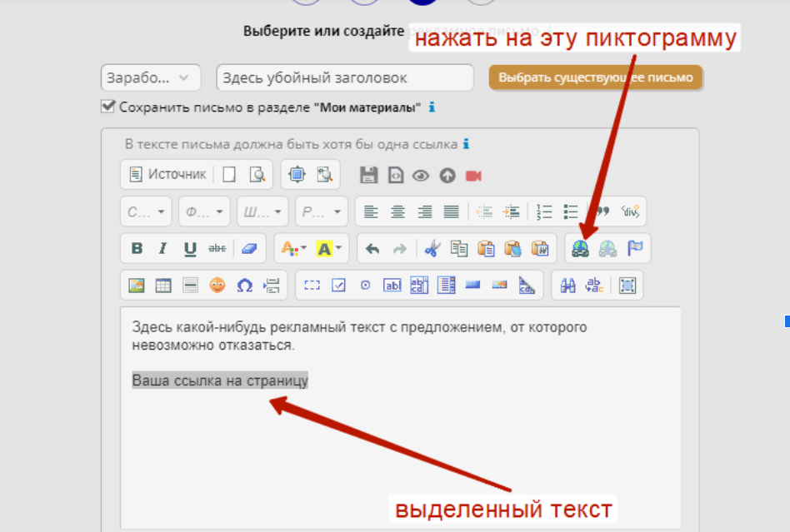The image size is (790, 532).
Task: Insert an image
Action: 137,286
